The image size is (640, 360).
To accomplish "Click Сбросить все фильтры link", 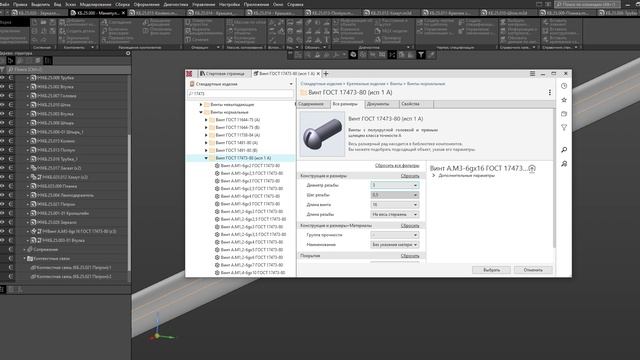I will (x=397, y=166).
